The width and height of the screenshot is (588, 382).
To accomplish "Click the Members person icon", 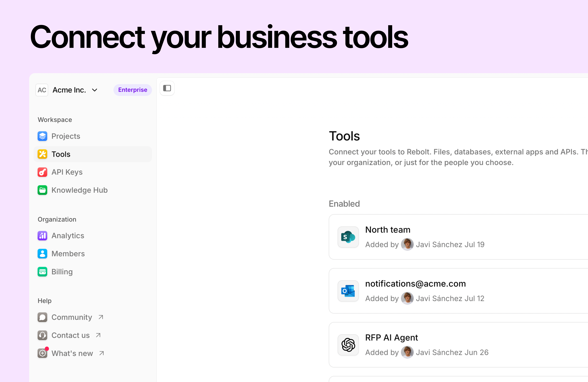I will [x=42, y=254].
